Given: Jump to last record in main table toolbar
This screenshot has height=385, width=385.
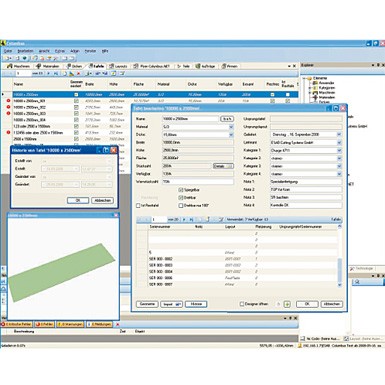Looking at the screenshot, I should click(x=56, y=73).
